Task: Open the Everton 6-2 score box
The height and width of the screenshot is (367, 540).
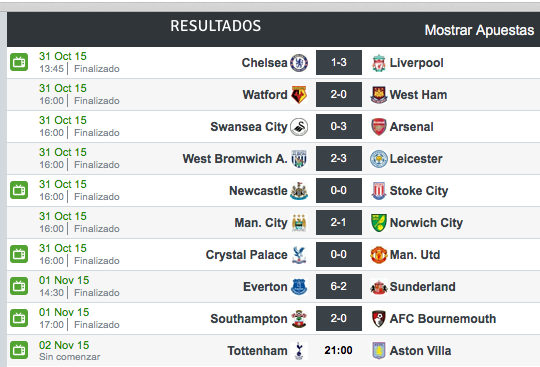Action: tap(339, 286)
